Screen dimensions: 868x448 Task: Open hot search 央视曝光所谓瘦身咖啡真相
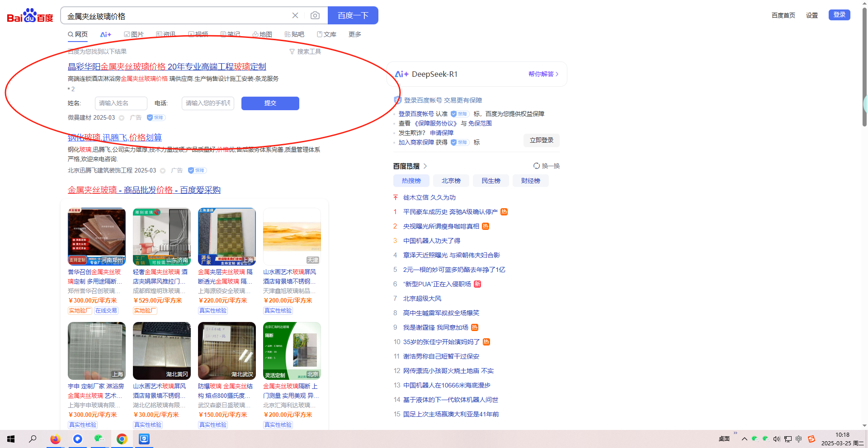441,226
